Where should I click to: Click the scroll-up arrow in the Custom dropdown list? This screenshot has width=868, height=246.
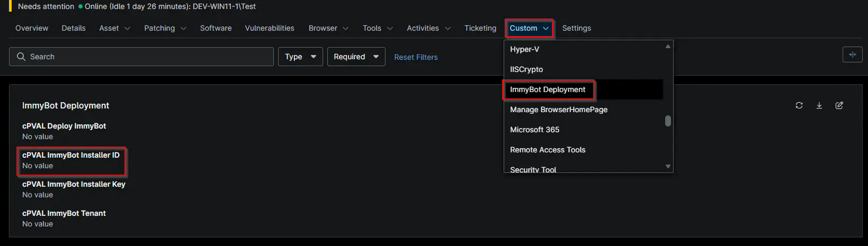coord(668,47)
